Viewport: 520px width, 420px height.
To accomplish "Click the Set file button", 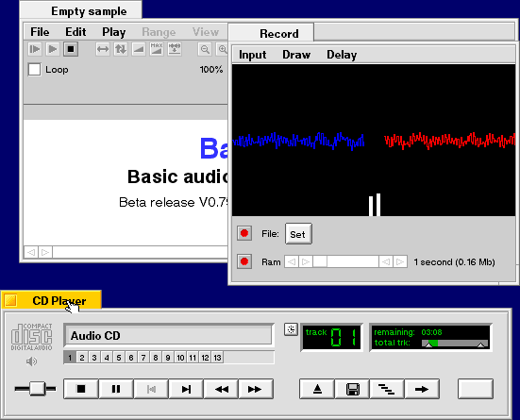I will point(298,234).
